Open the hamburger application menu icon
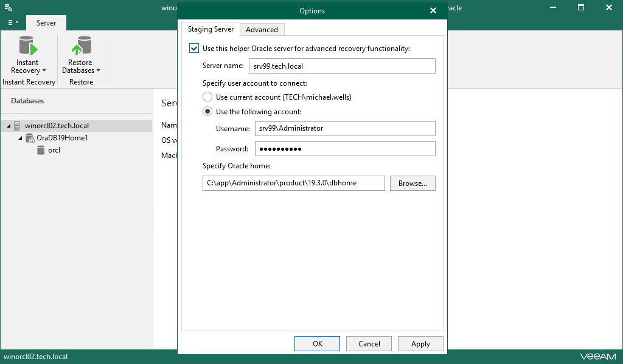623x364 pixels. [x=12, y=22]
